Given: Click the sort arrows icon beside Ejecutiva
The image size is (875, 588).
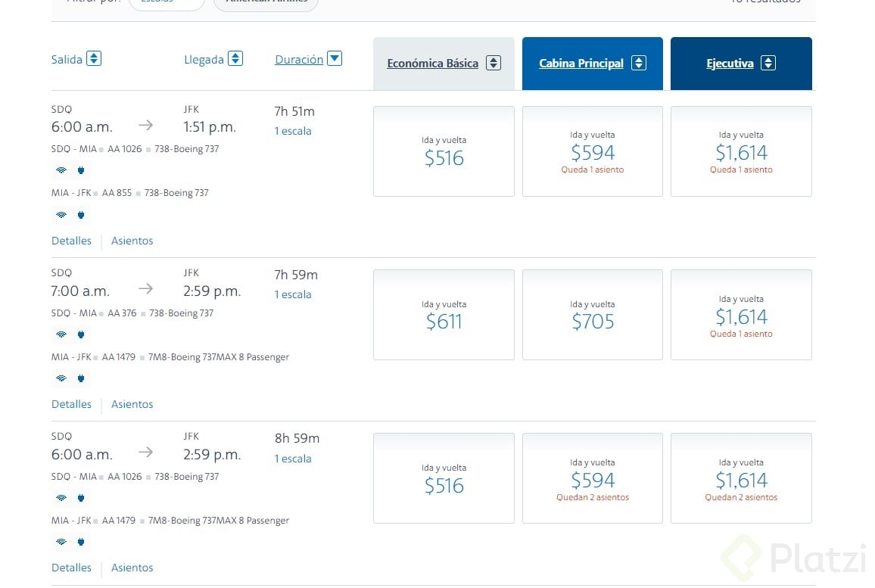Looking at the screenshot, I should 768,64.
